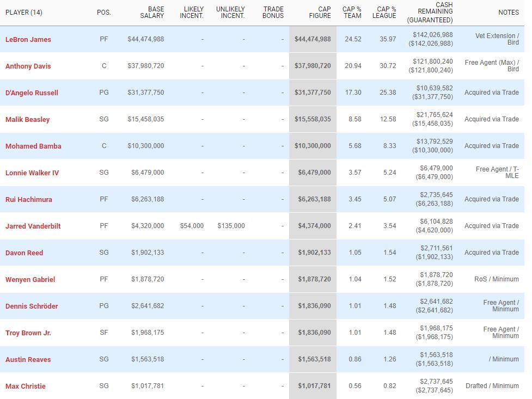Select Rui Hachimura base salary $6,263,188
Viewport: 532px width, 399px height.
[148, 199]
